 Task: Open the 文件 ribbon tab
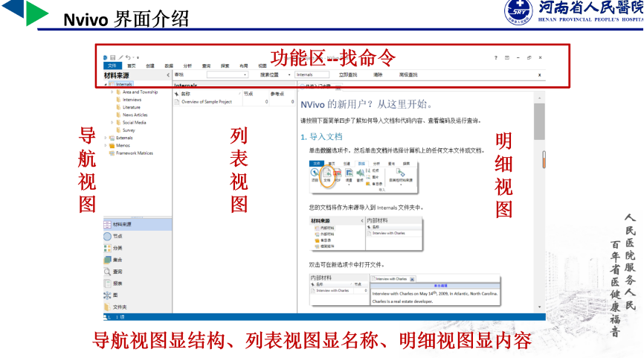112,65
